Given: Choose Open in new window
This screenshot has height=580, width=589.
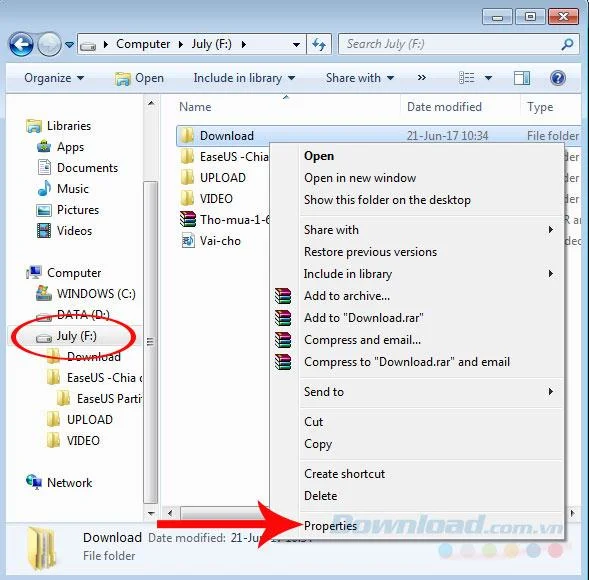Looking at the screenshot, I should (x=360, y=178).
